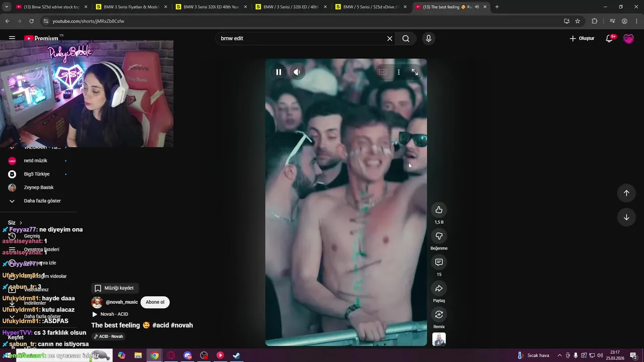
Task: View site information icon in address bar
Action: [x=46, y=21]
